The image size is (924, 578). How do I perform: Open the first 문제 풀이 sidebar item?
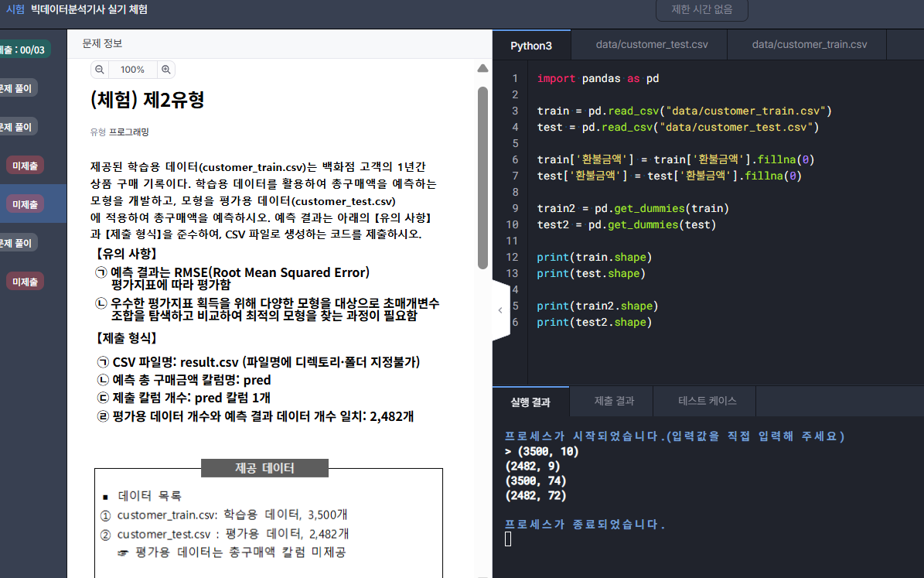point(18,88)
